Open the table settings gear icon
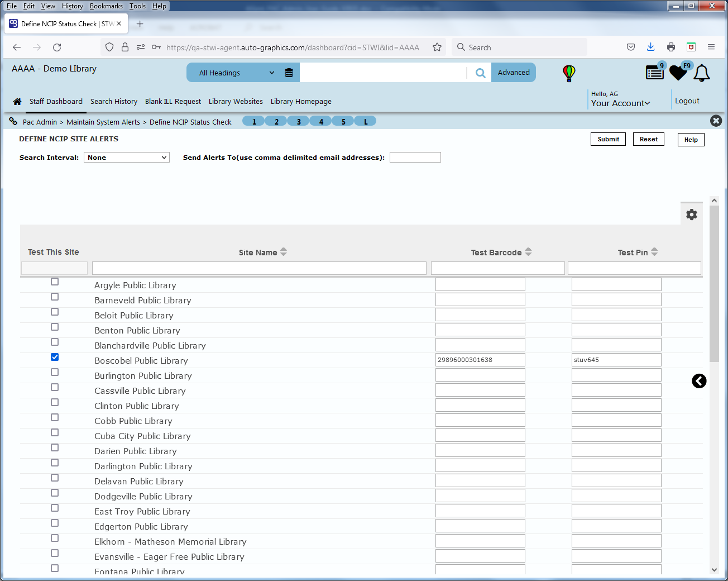Screen dimensions: 728x581 (692, 215)
